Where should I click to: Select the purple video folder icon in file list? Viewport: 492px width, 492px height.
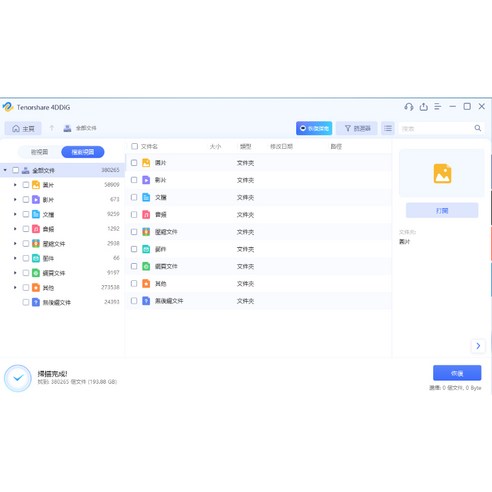click(146, 180)
